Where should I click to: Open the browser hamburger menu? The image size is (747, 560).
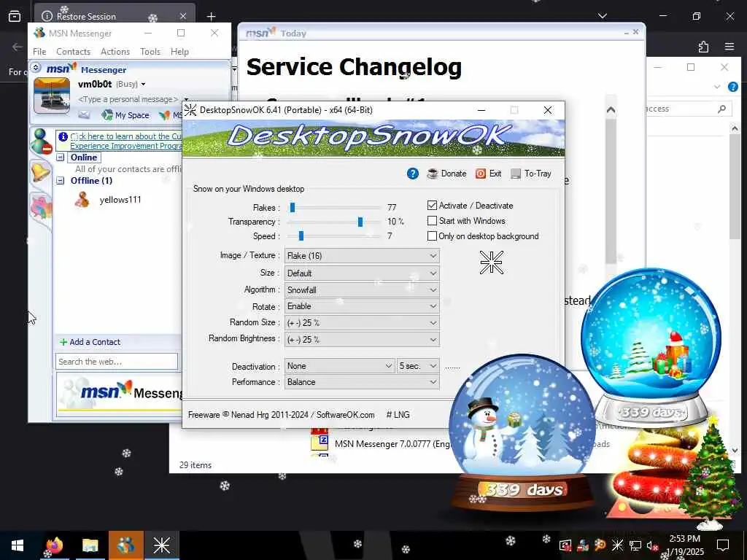[729, 47]
